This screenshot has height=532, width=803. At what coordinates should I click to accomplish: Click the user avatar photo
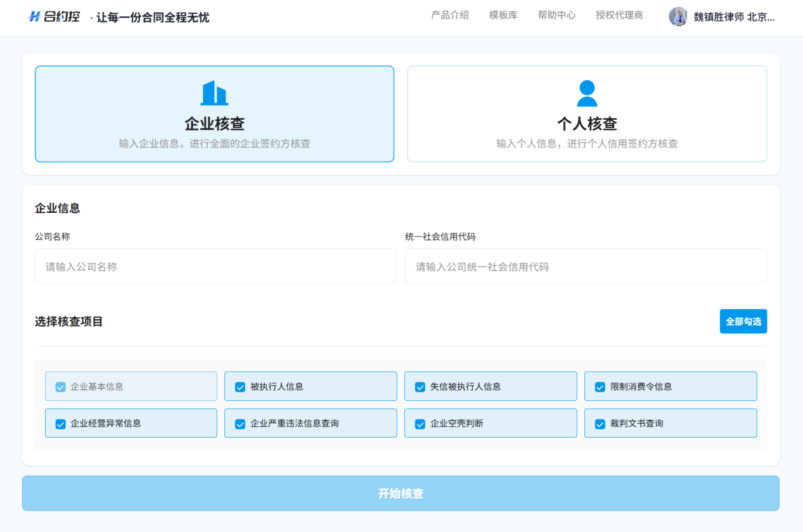tap(678, 16)
